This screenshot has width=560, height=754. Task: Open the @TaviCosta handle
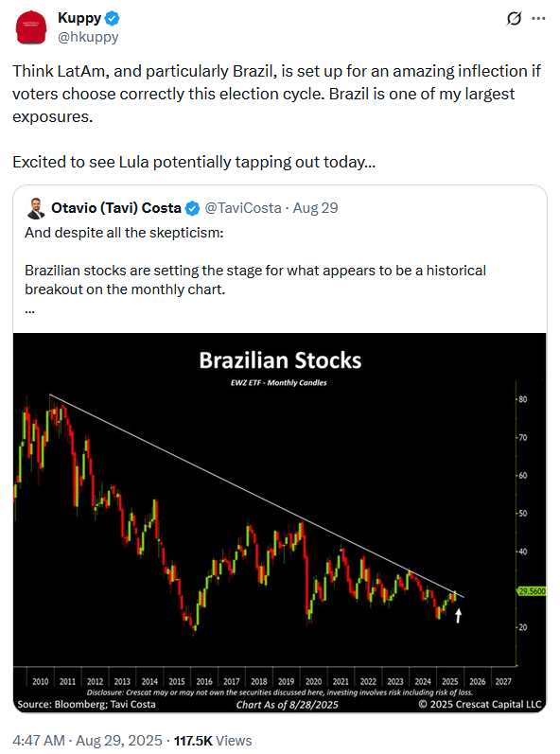[x=243, y=208]
